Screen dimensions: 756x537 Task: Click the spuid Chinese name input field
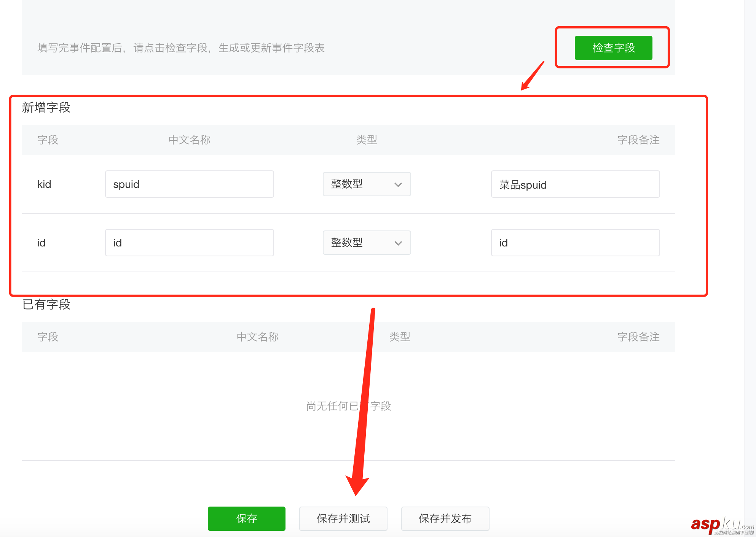click(x=189, y=184)
